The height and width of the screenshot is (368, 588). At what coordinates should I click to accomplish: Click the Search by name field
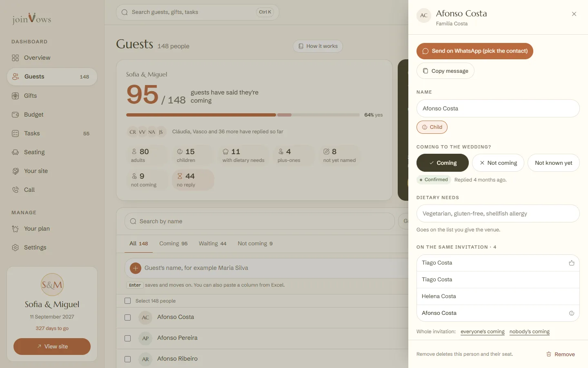point(260,221)
